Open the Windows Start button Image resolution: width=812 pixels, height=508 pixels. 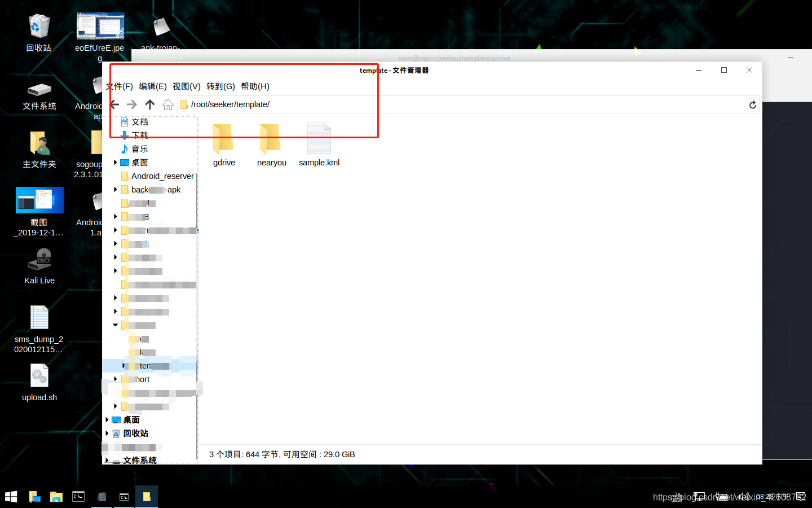11,497
